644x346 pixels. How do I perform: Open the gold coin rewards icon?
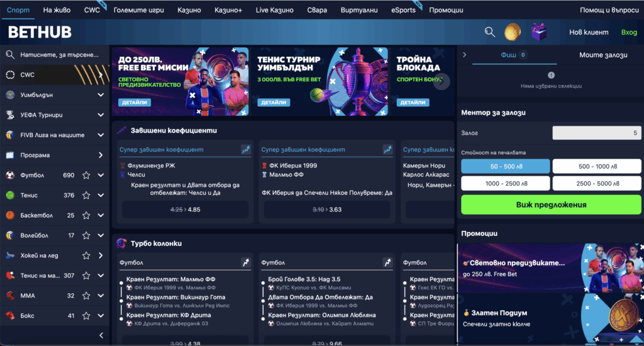coord(513,32)
